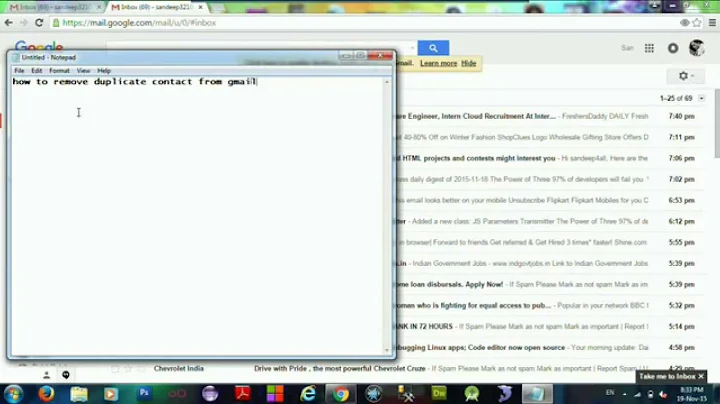The height and width of the screenshot is (404, 720).
Task: Open the Indian Government Jobs email
Action: pyautogui.click(x=522, y=264)
